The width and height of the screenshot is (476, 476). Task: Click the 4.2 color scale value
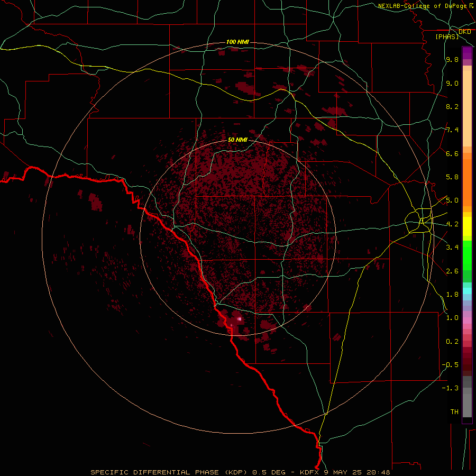tap(452, 224)
